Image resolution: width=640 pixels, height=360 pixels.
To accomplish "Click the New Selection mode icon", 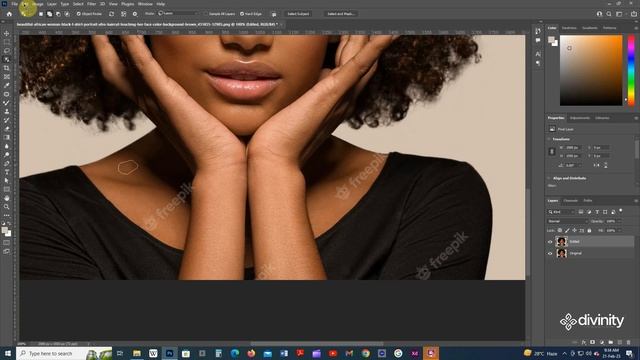I will [x=41, y=14].
